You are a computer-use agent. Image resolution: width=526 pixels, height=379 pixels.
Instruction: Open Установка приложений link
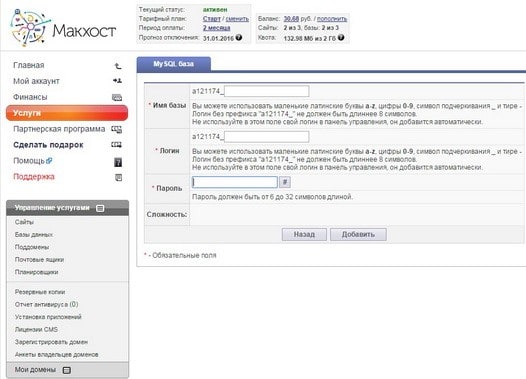click(48, 317)
